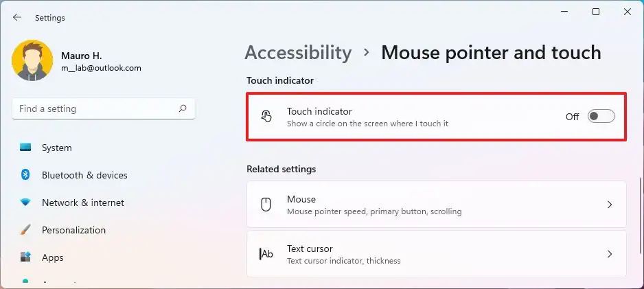Screen dimensions: 644x289
Task: Expand Mouse settings with its chevron
Action: [609, 205]
